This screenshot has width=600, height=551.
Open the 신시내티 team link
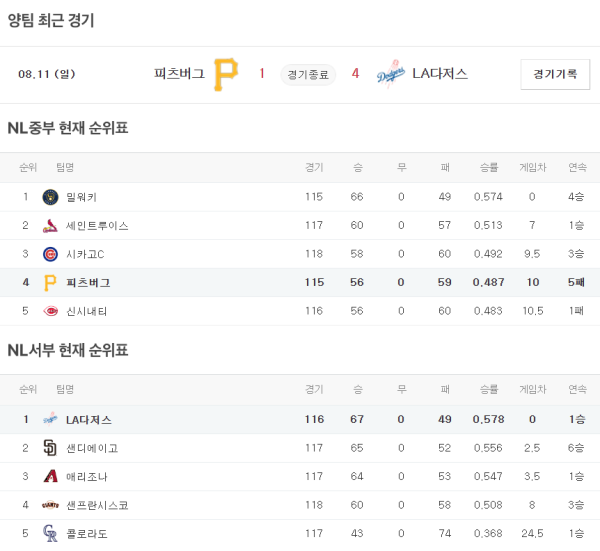click(x=86, y=311)
